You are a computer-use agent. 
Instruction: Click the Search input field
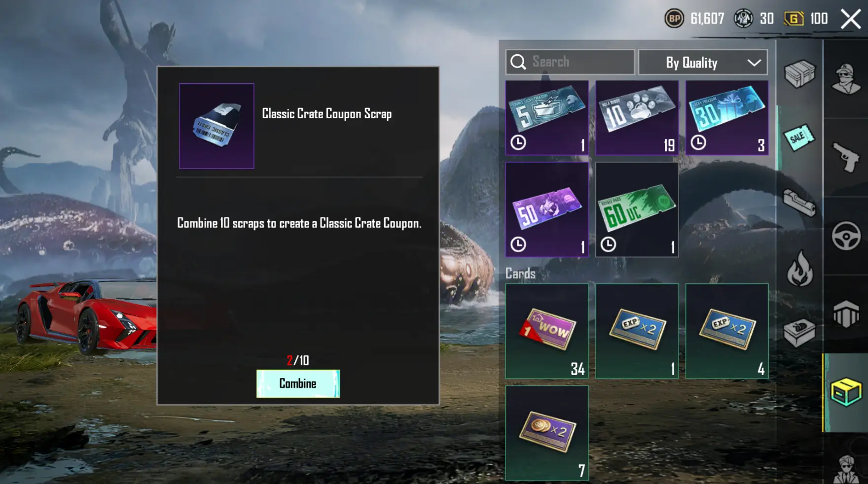point(570,62)
